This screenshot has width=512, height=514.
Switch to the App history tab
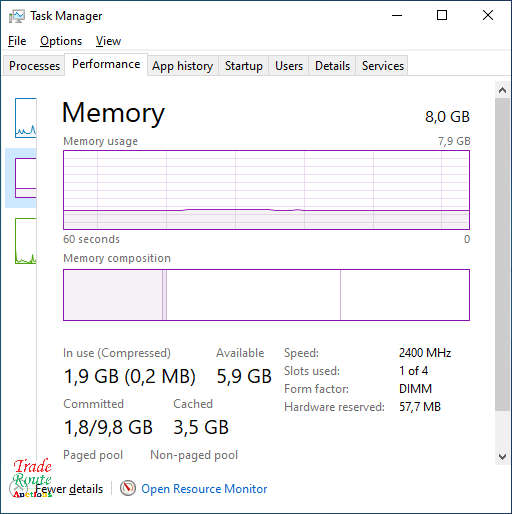[x=183, y=66]
